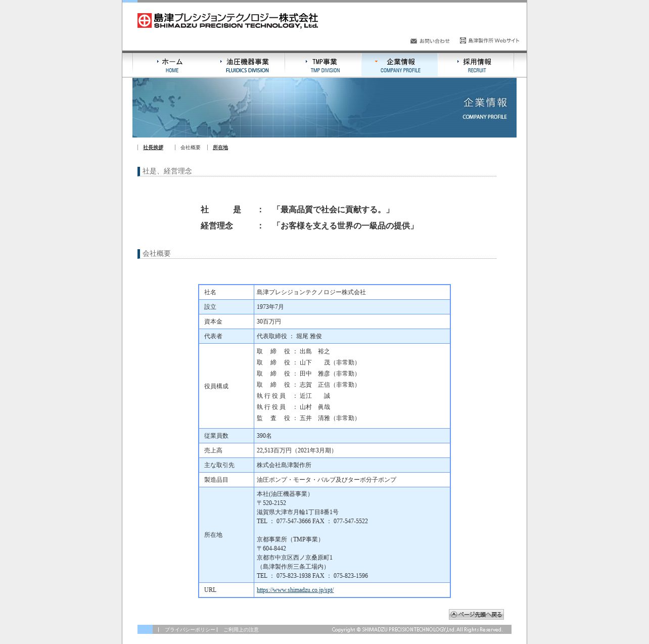Click the https://www.shimadzu.co.jp/spt/ link

point(295,590)
